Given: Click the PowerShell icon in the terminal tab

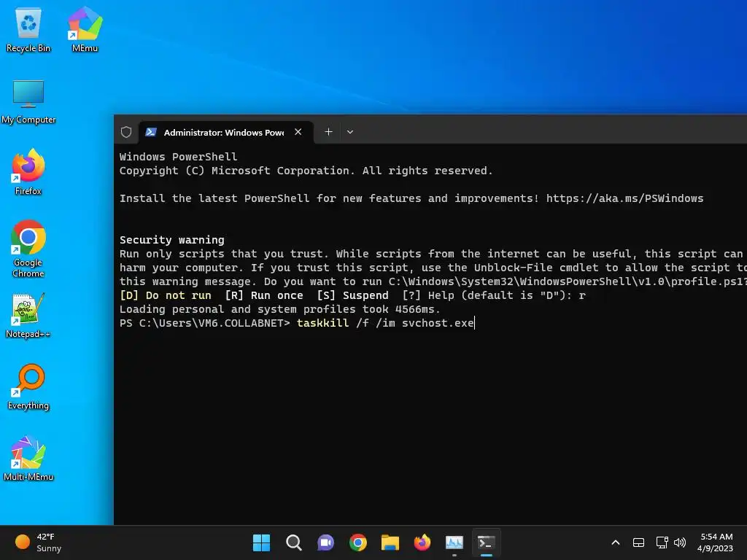Looking at the screenshot, I should (x=151, y=132).
